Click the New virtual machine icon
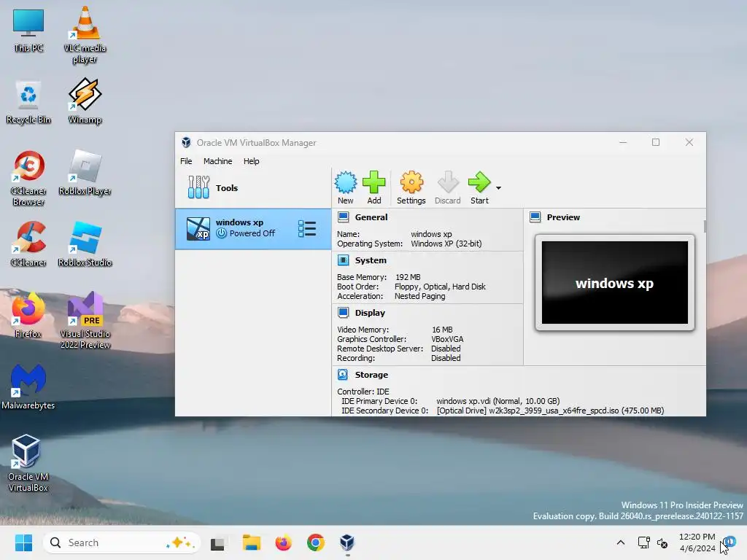Screen dimensions: 747x560 [345, 182]
